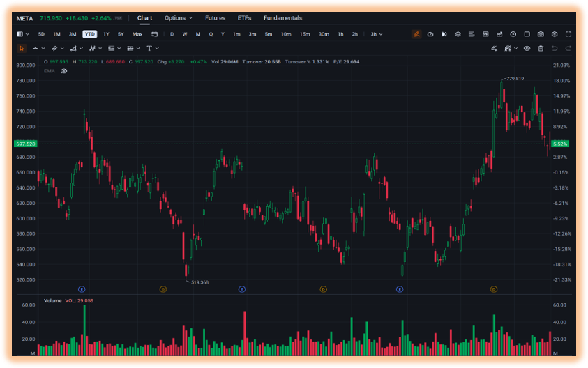This screenshot has width=588, height=368.
Task: Switch to the Chart tab
Action: click(x=144, y=18)
